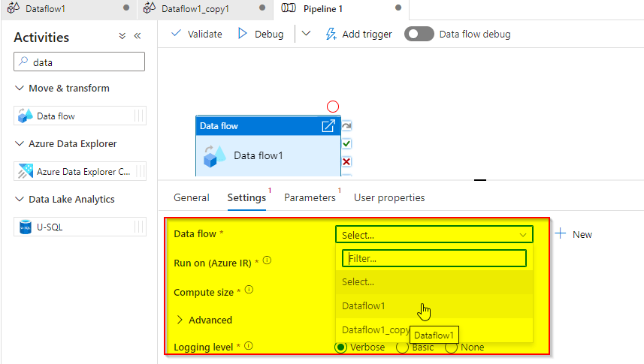Click the Data flow activity cube icon

click(25, 116)
